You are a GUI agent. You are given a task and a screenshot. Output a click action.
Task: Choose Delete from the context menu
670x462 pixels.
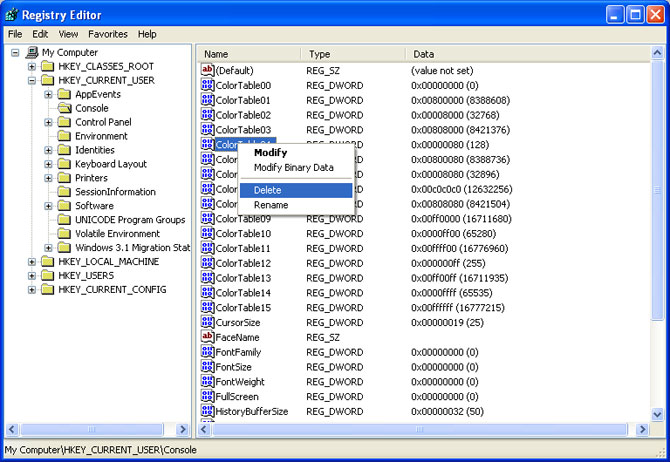pos(268,190)
